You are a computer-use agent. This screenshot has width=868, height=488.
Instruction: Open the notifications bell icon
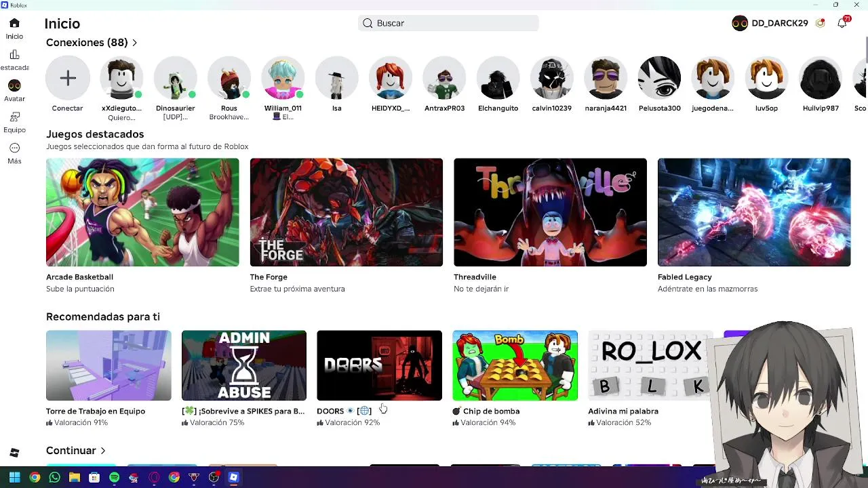(842, 23)
